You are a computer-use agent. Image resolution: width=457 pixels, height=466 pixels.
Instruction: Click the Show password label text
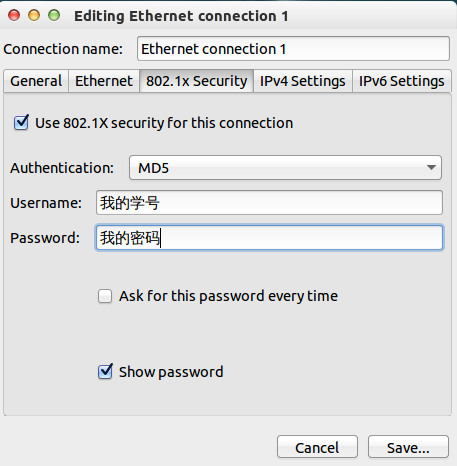click(171, 372)
